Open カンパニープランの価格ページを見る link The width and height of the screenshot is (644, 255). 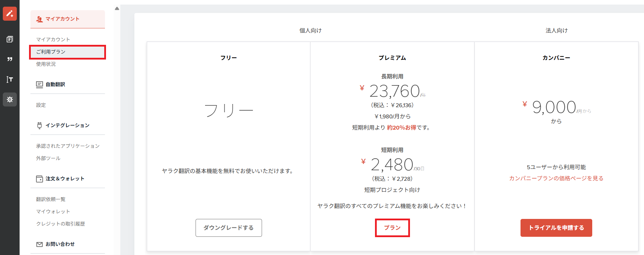coord(556,178)
